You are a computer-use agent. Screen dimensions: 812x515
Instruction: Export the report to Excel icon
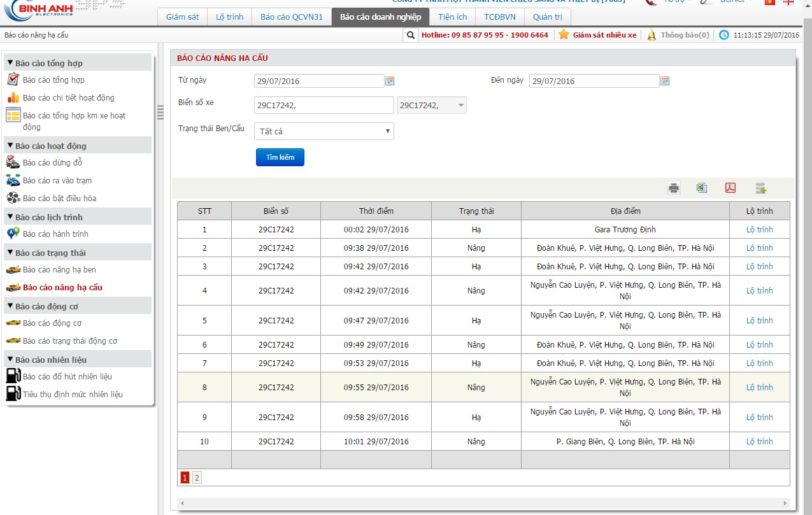click(702, 188)
